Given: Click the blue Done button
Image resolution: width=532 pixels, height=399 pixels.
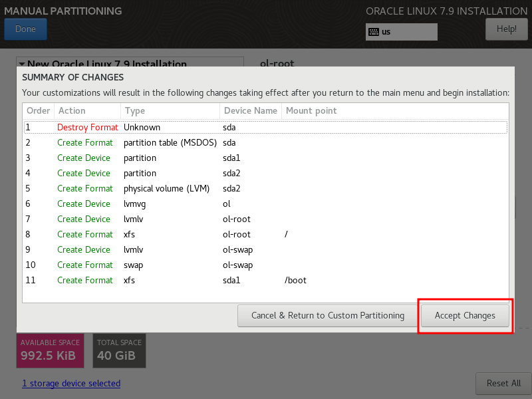Looking at the screenshot, I should tap(25, 29).
